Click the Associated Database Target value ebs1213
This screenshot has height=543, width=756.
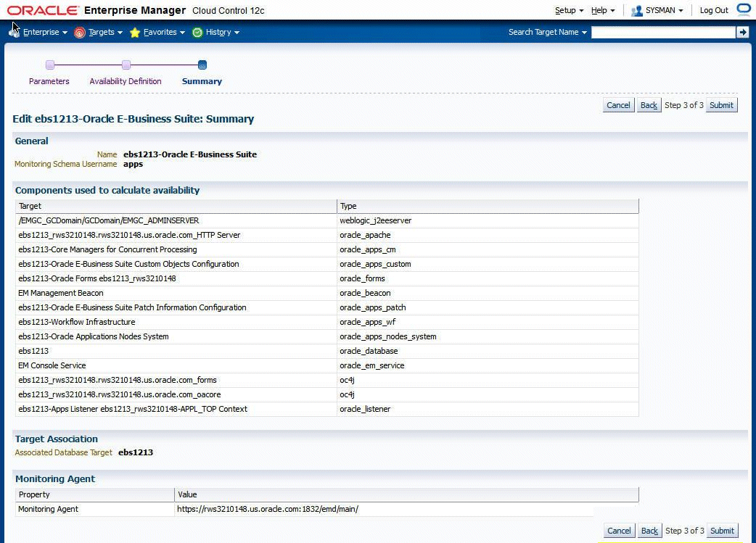(x=136, y=452)
